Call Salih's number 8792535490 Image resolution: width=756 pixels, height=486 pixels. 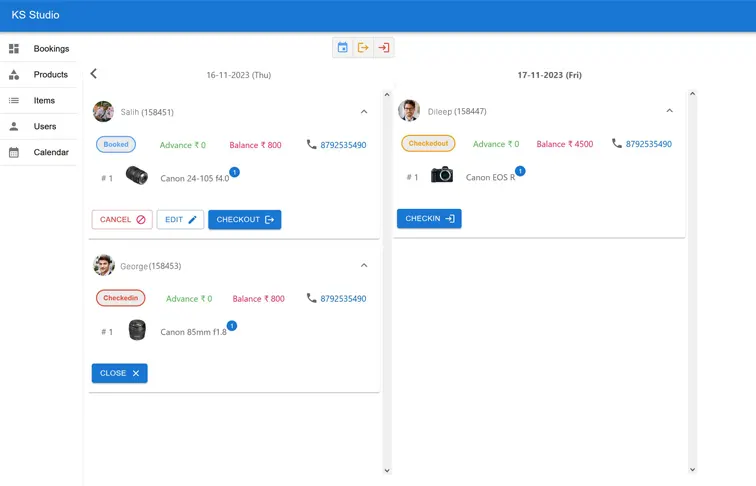(x=343, y=145)
